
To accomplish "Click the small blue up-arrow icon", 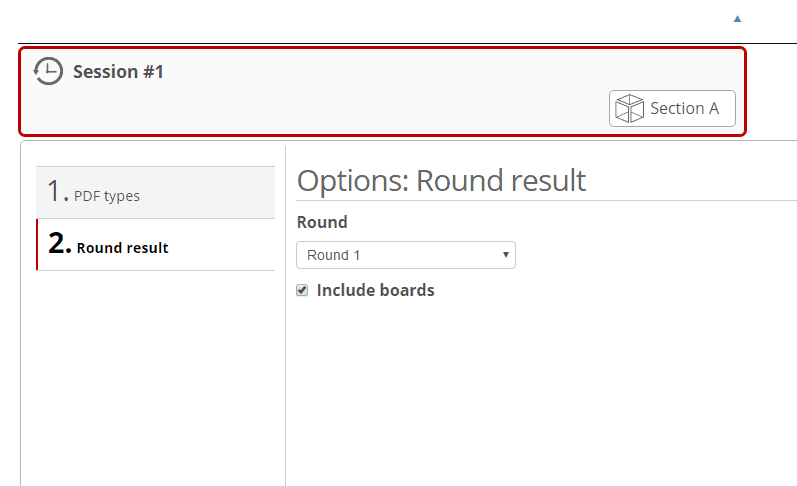I will point(738,19).
